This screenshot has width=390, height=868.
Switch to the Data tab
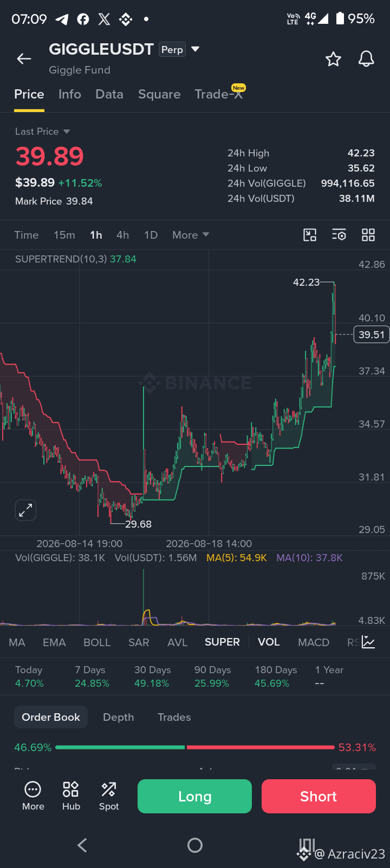pyautogui.click(x=109, y=94)
